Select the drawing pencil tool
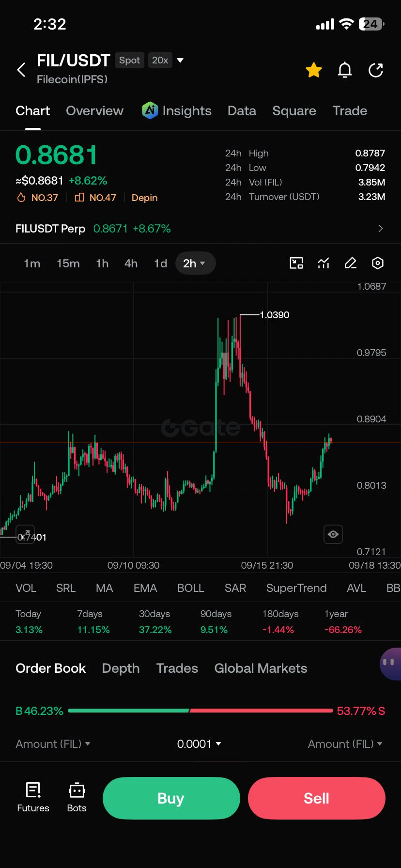This screenshot has height=868, width=401. (350, 263)
